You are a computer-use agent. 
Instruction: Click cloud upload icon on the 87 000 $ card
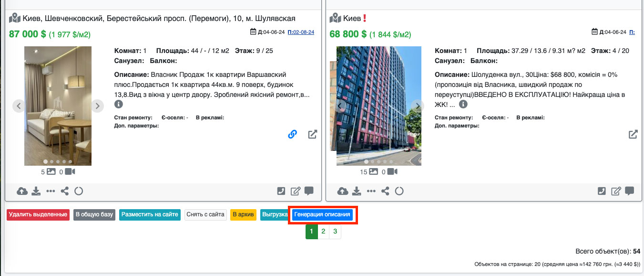pos(22,191)
